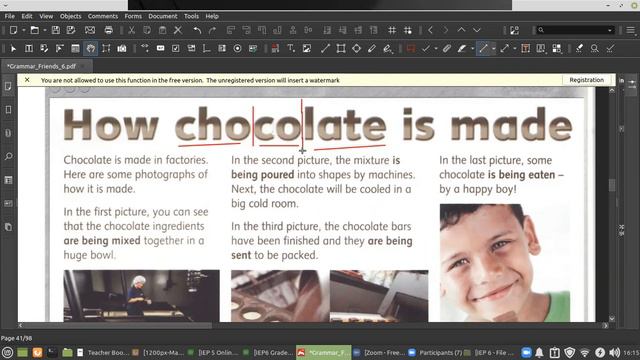The image size is (640, 360).
Task: Click the magnifier search icon in lower toolbar
Action: pos(595,49)
